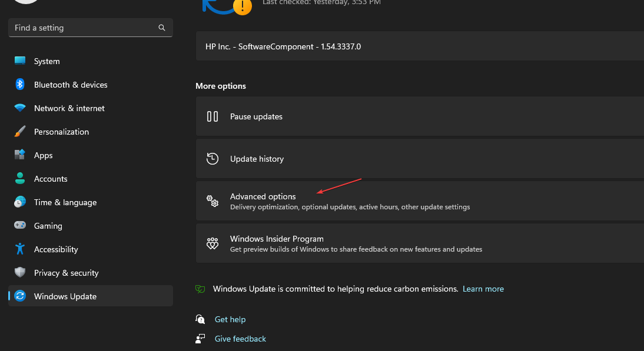Open the Apps settings page
Image resolution: width=644 pixels, height=351 pixels.
click(x=43, y=155)
